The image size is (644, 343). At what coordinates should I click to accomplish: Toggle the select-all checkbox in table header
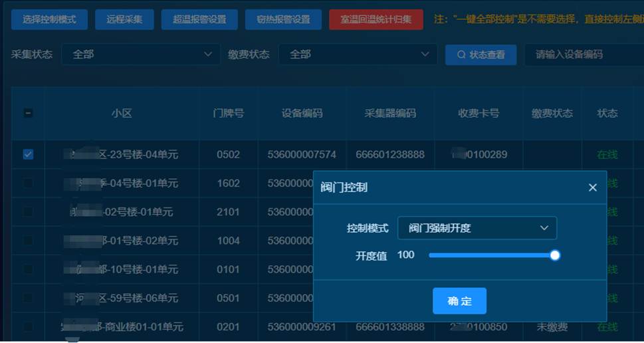28,113
